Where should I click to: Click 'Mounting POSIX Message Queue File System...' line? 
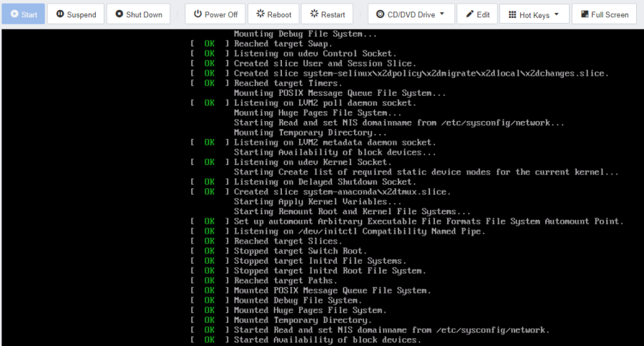[x=340, y=93]
